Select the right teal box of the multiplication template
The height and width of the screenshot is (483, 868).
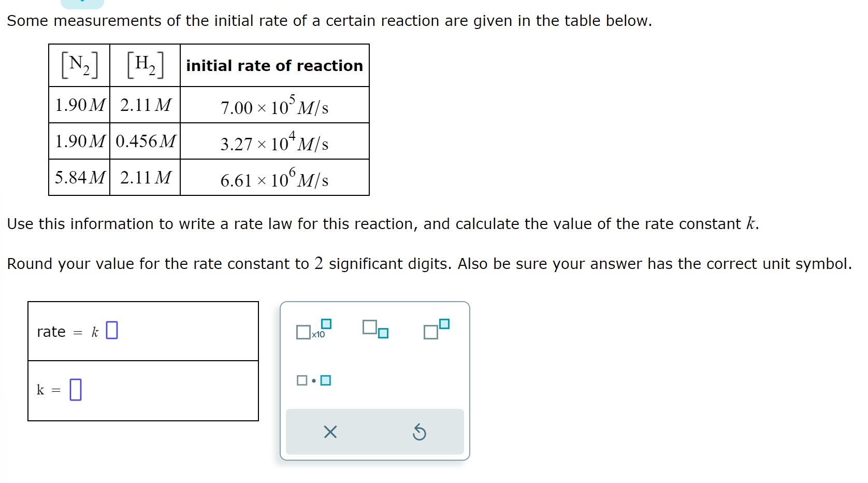coord(325,381)
